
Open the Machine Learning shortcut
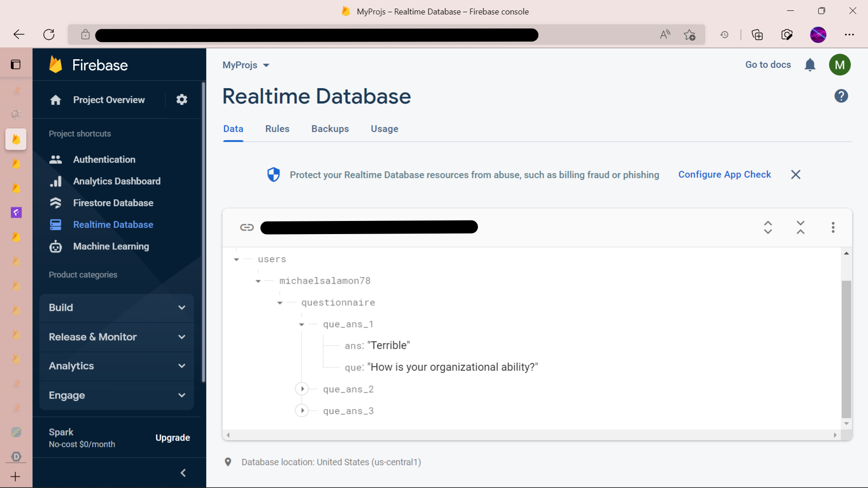pyautogui.click(x=111, y=246)
